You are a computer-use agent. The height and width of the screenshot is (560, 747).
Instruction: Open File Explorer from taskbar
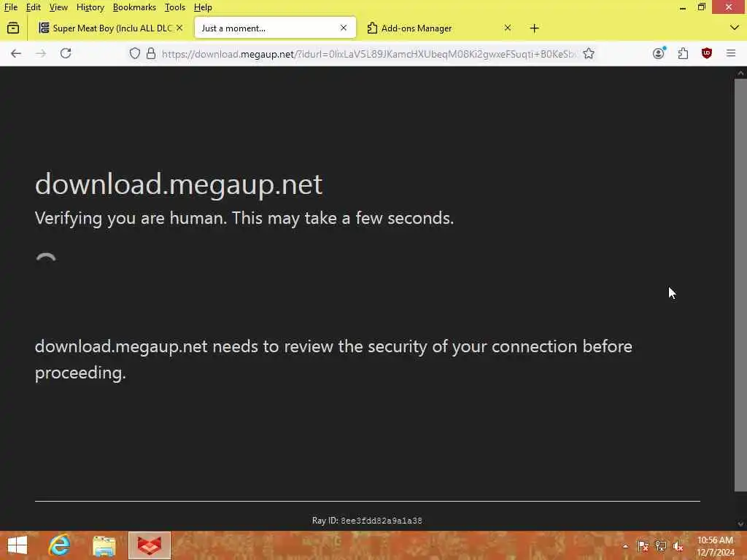104,545
